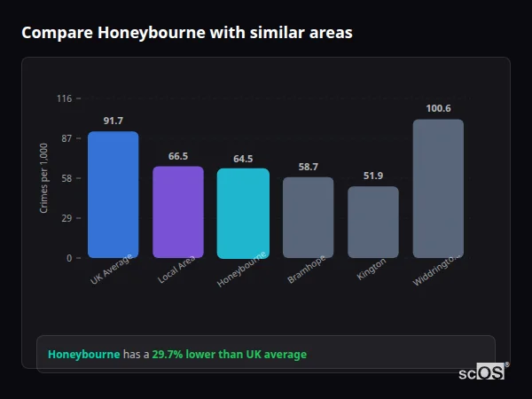Click the 64.5 value label

[x=243, y=159]
